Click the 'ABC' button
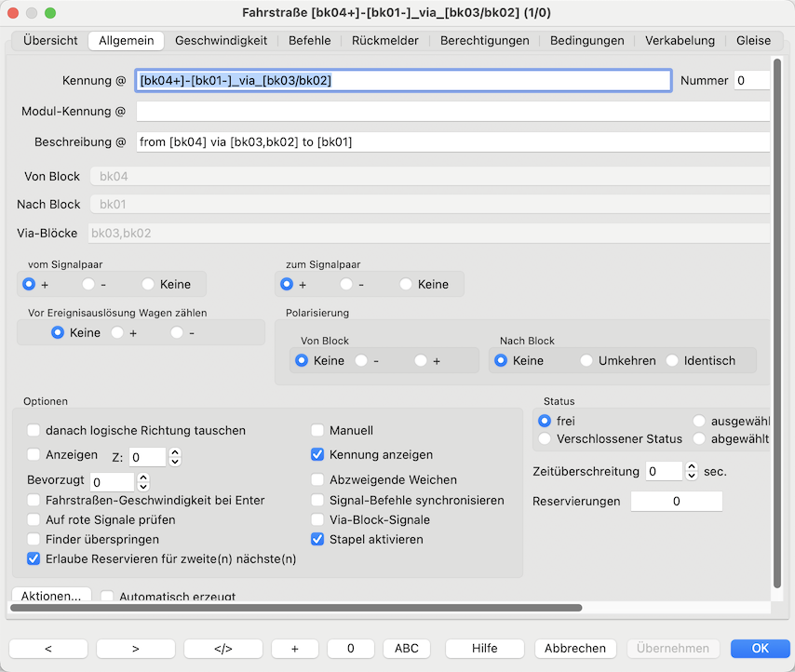 click(x=407, y=648)
